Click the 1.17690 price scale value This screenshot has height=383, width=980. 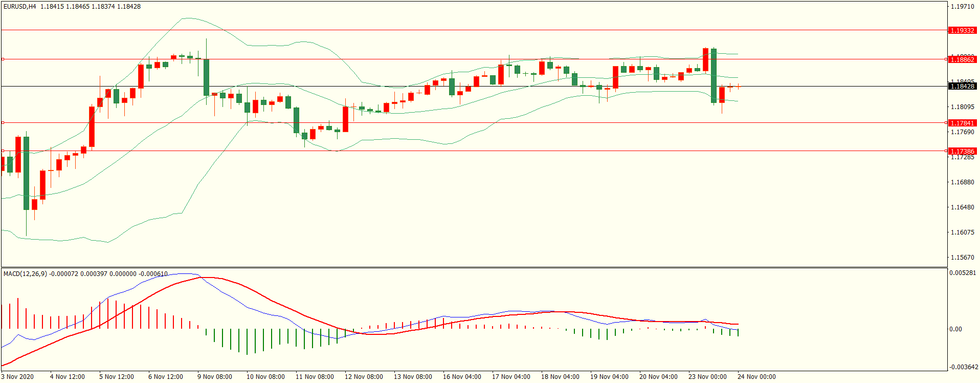962,132
